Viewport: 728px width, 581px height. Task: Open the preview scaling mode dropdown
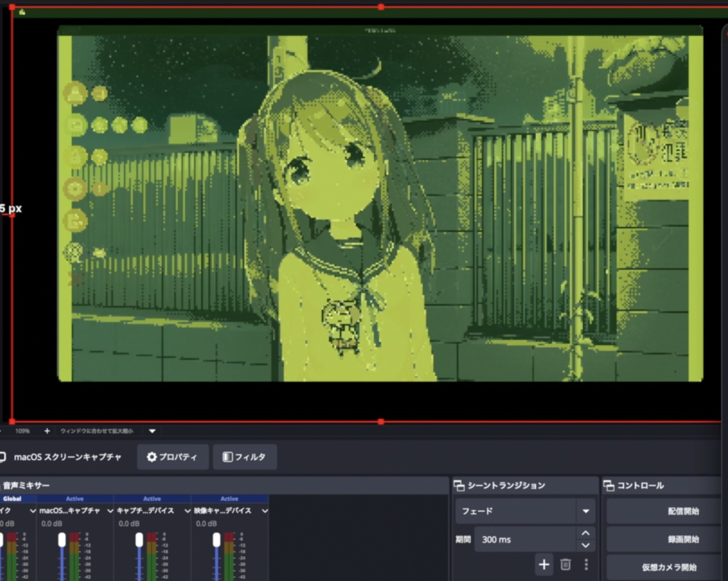click(152, 431)
